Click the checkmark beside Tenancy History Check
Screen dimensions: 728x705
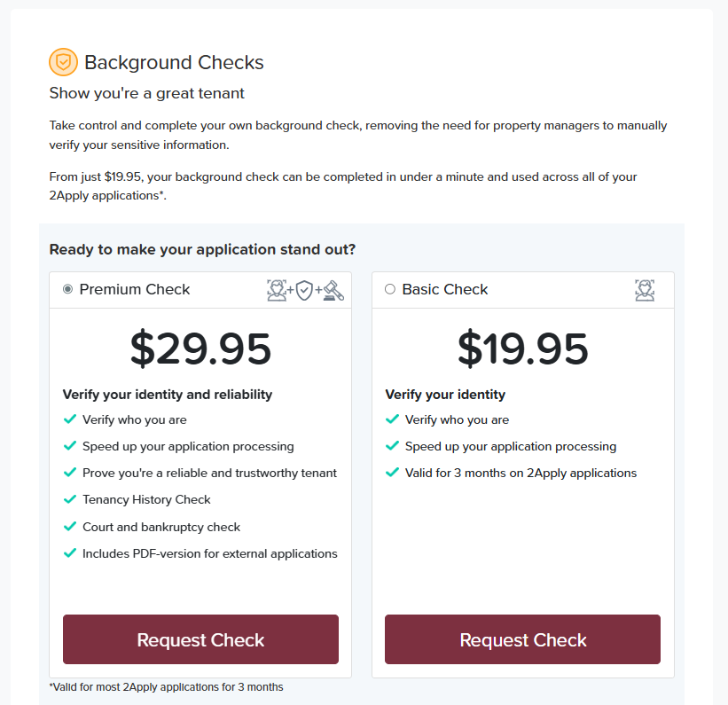(70, 499)
